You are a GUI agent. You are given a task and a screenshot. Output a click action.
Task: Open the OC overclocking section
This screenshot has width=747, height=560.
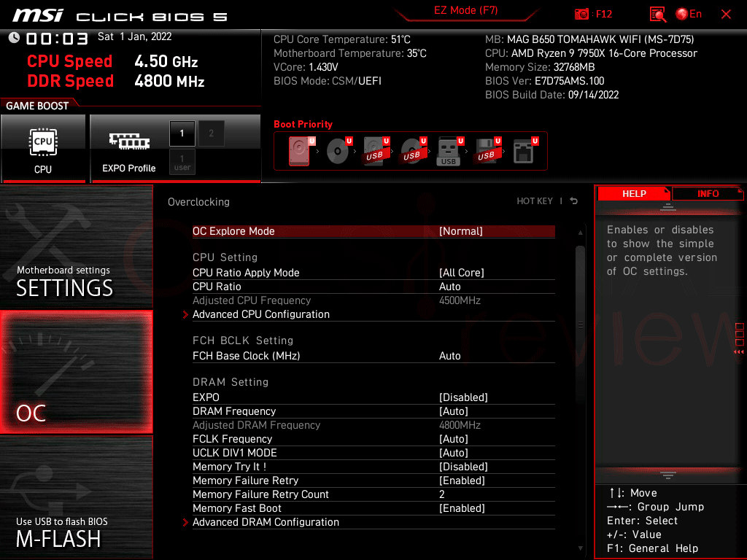coord(76,373)
